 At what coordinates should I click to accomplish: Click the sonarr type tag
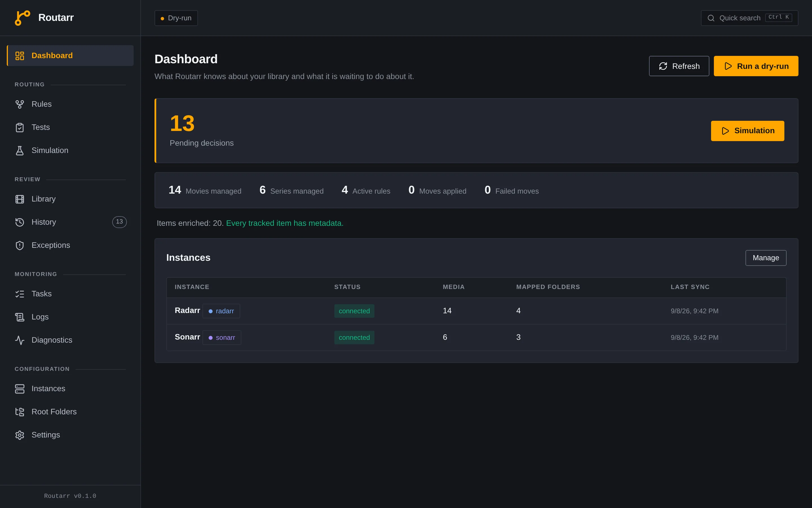point(222,338)
